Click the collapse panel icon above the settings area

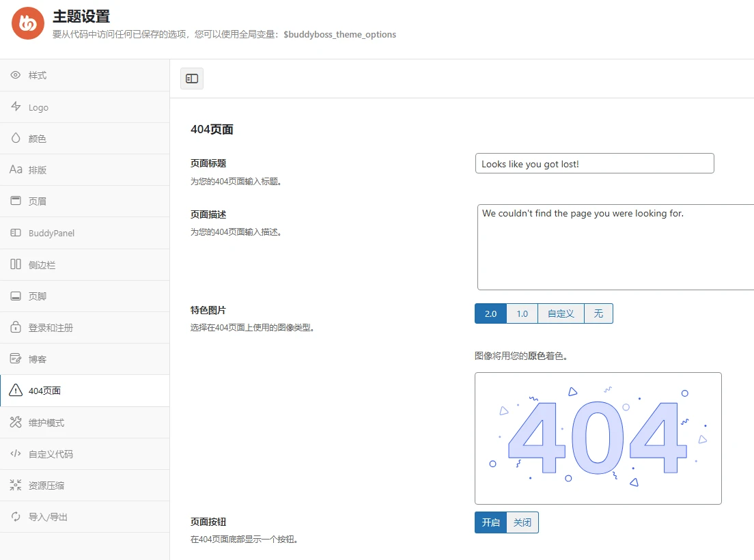click(191, 78)
